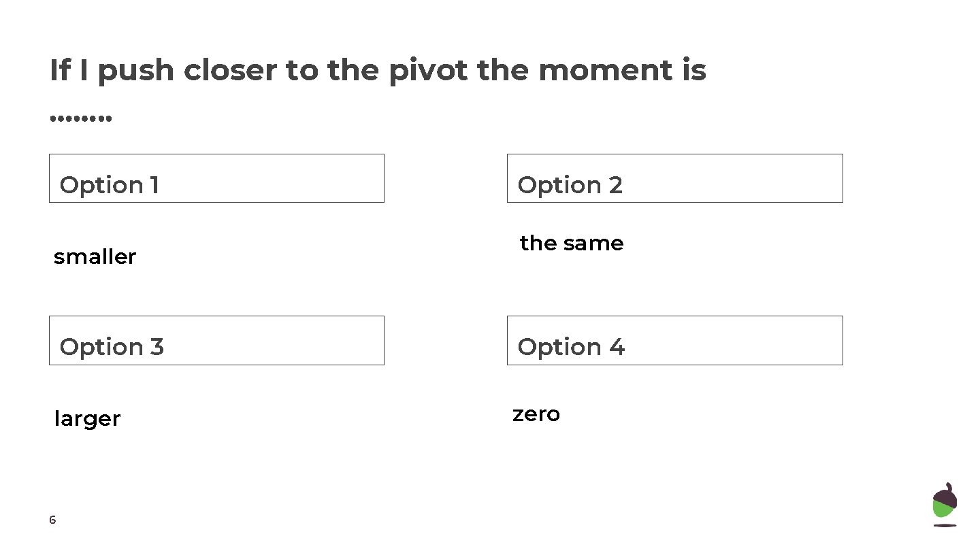
Task: Click the dotted blank under the title
Action: 81,119
